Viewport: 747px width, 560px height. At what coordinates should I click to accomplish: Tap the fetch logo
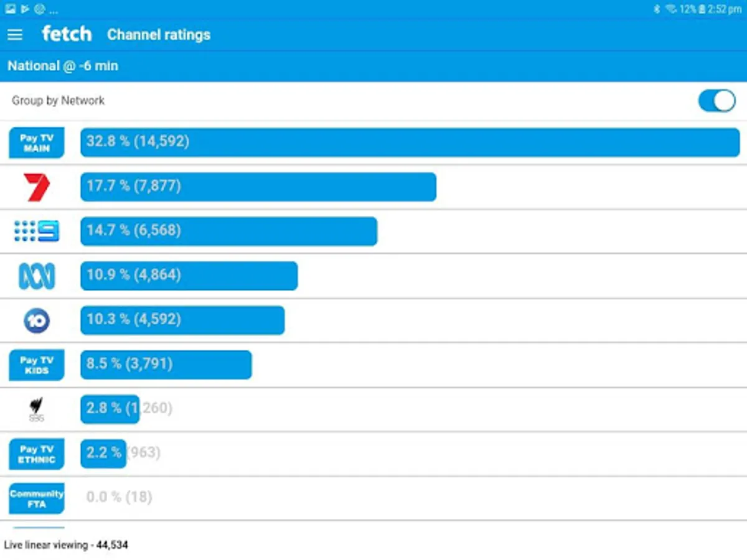coord(67,34)
